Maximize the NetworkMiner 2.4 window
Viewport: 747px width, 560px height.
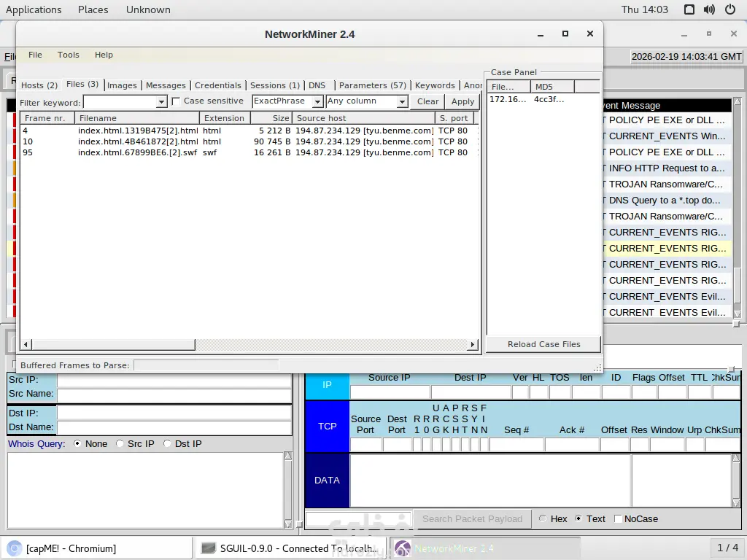tap(565, 34)
